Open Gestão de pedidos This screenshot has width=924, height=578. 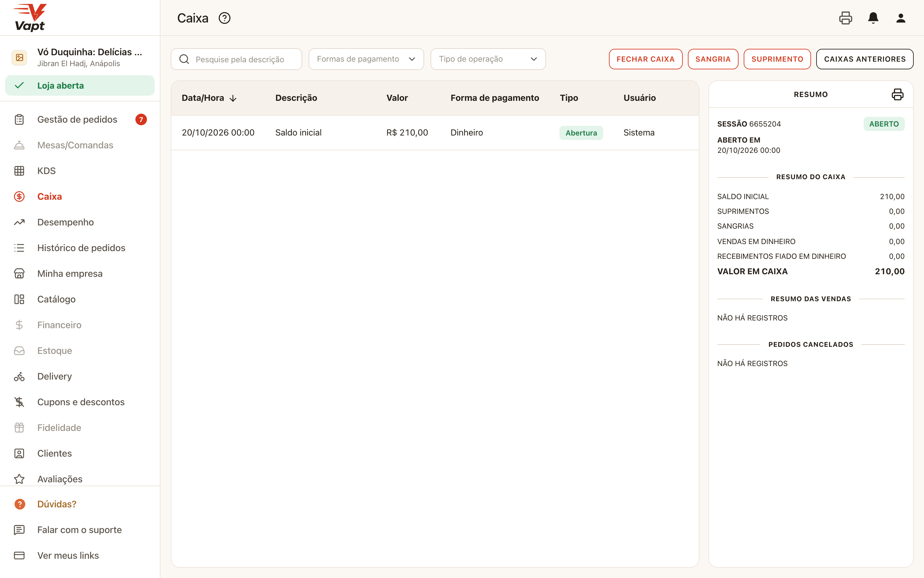[x=77, y=119]
